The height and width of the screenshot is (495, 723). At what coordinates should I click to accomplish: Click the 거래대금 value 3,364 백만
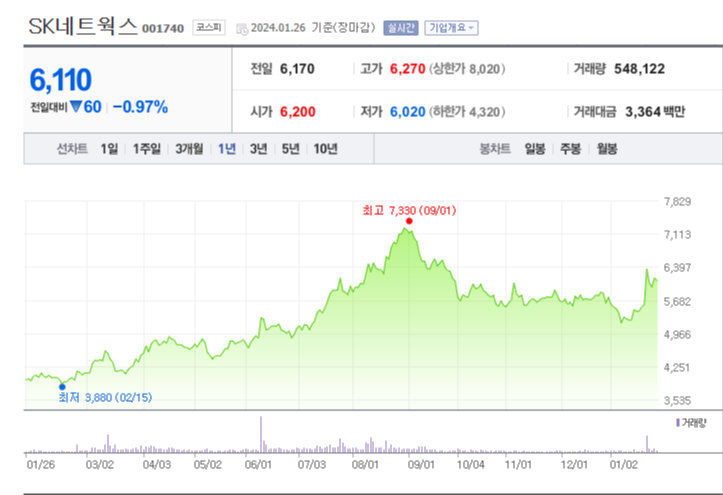(x=655, y=112)
